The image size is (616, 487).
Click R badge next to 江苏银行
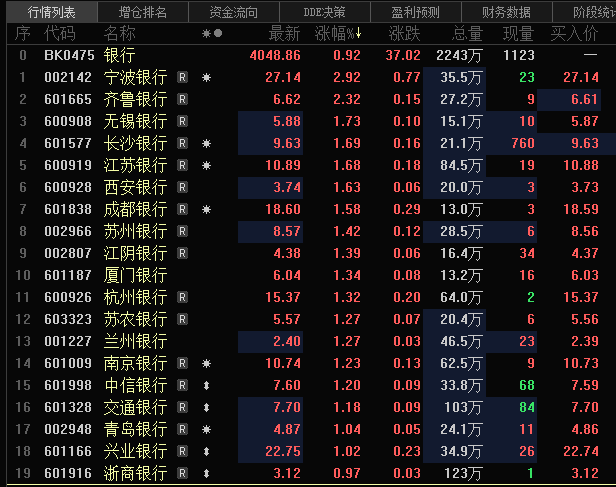182,165
